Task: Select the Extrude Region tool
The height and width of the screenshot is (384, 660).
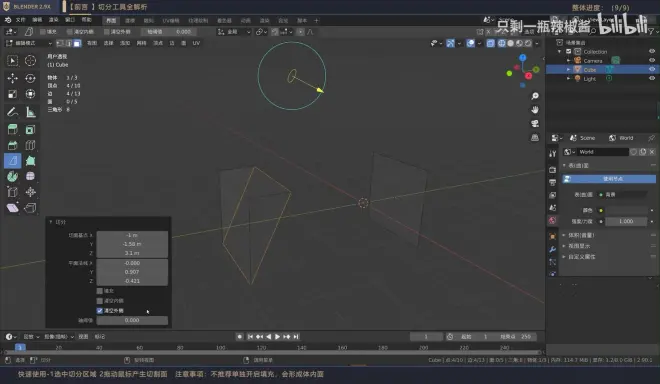Action: [13, 130]
